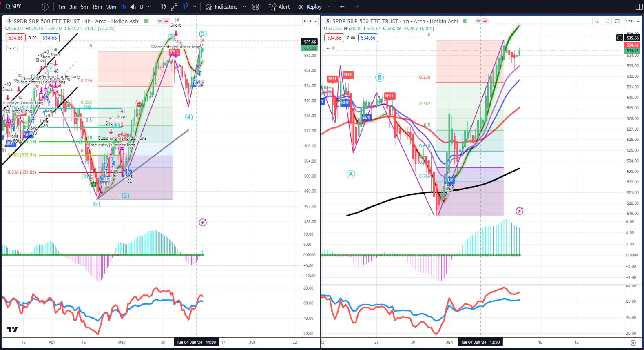Select the 3m timeframe

pos(73,7)
